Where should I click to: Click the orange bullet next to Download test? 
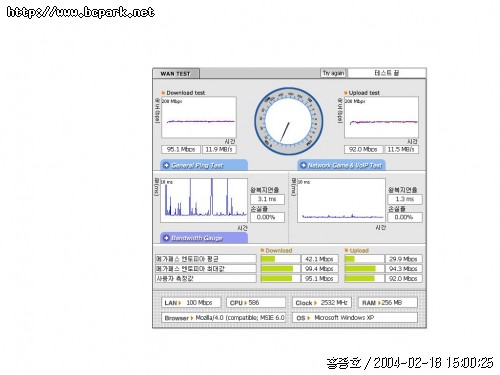tap(163, 93)
